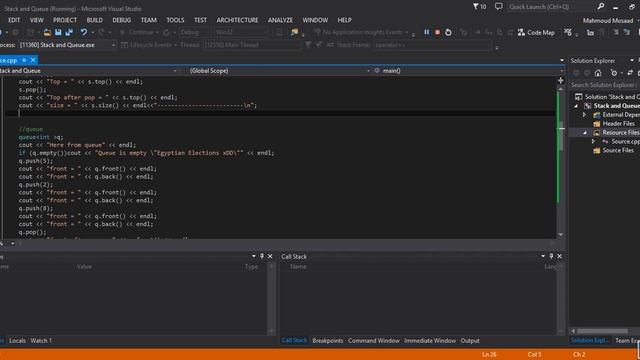
Task: Collapse the Resource Files folder
Action: coord(584,133)
